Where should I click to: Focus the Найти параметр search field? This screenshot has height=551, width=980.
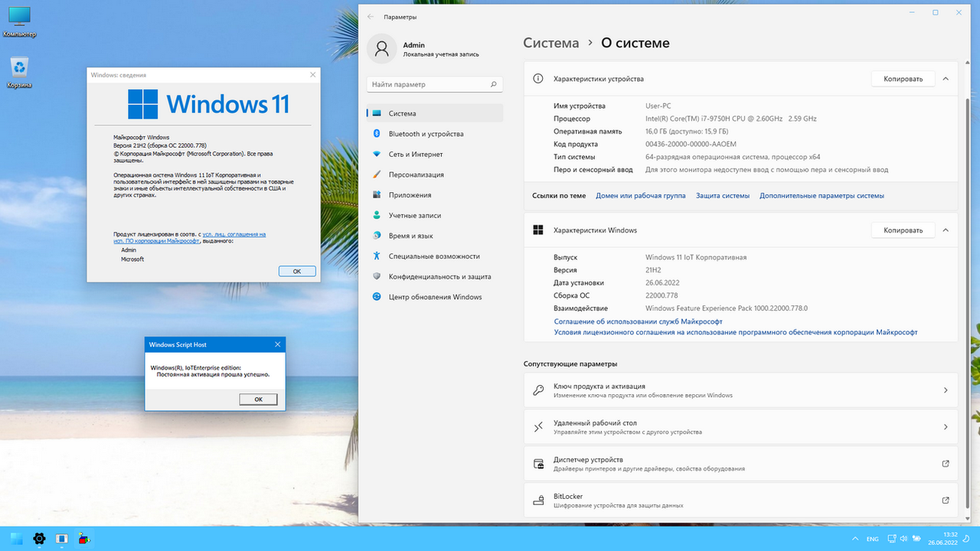coord(435,84)
